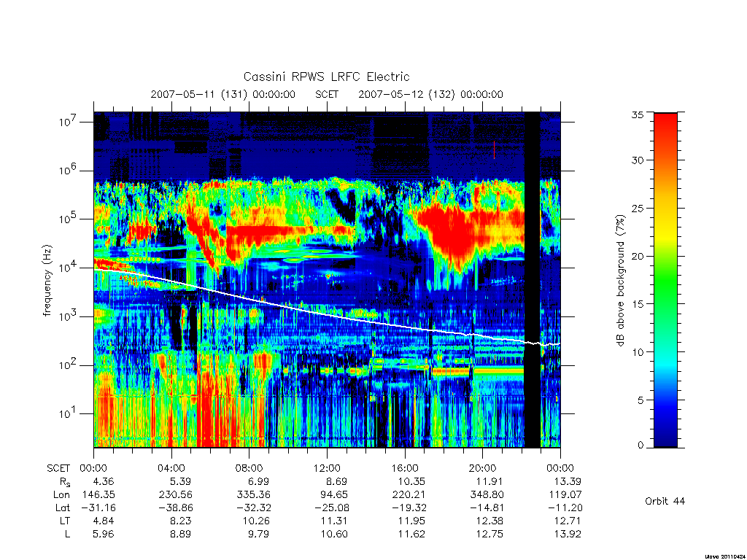Click the 20:00 SCET time label

482,468
